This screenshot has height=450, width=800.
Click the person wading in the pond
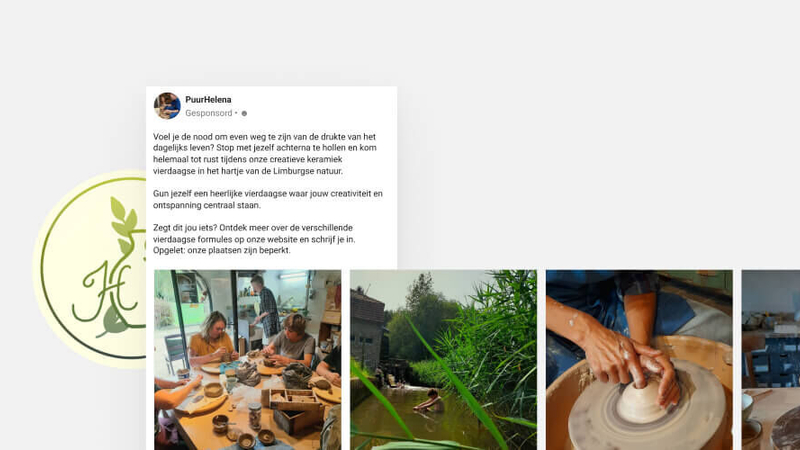pos(429,401)
